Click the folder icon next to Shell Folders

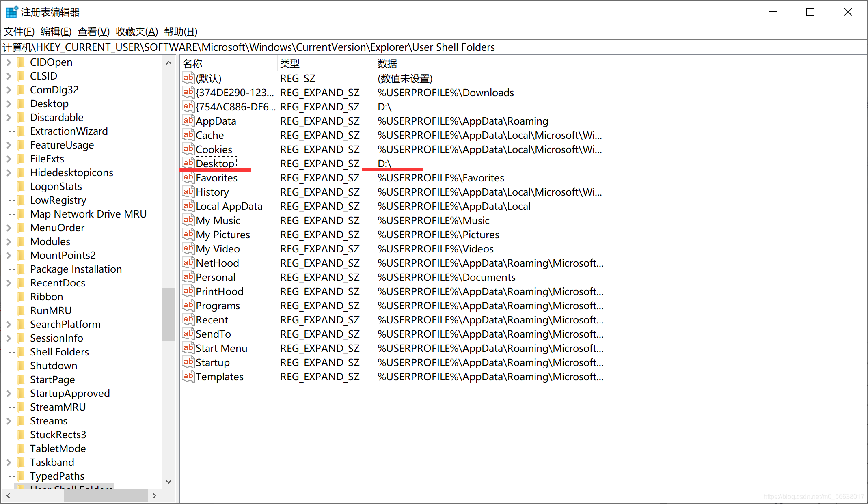(21, 352)
